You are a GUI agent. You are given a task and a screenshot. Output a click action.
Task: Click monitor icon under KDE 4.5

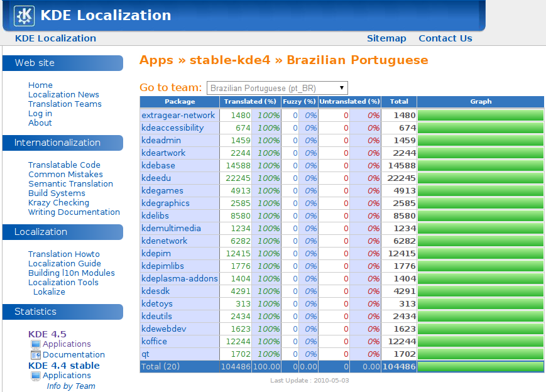[x=36, y=344]
